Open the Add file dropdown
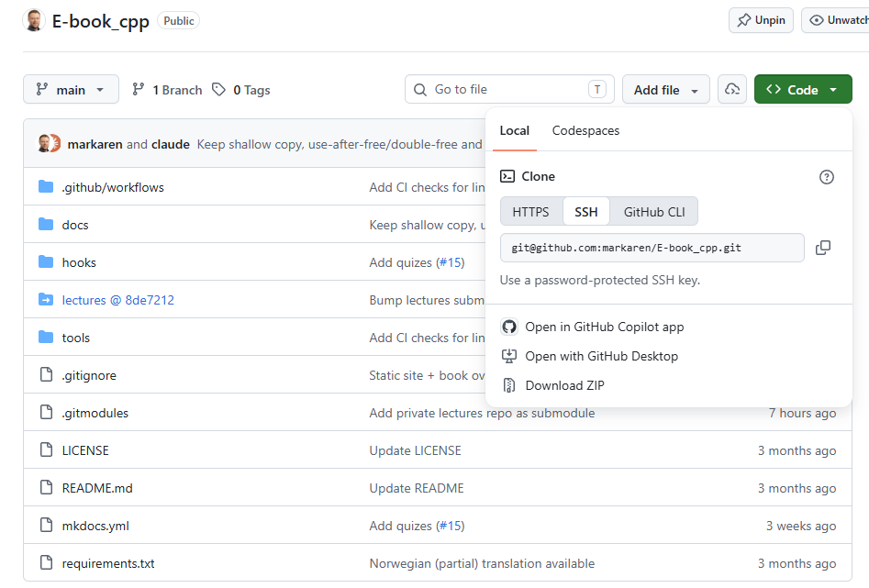This screenshot has height=588, width=869. [x=665, y=89]
